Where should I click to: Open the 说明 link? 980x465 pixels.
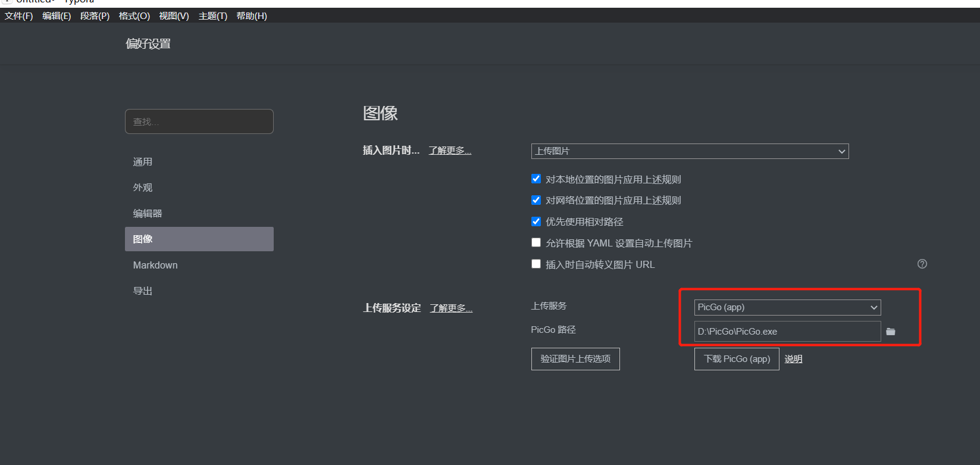coord(793,359)
